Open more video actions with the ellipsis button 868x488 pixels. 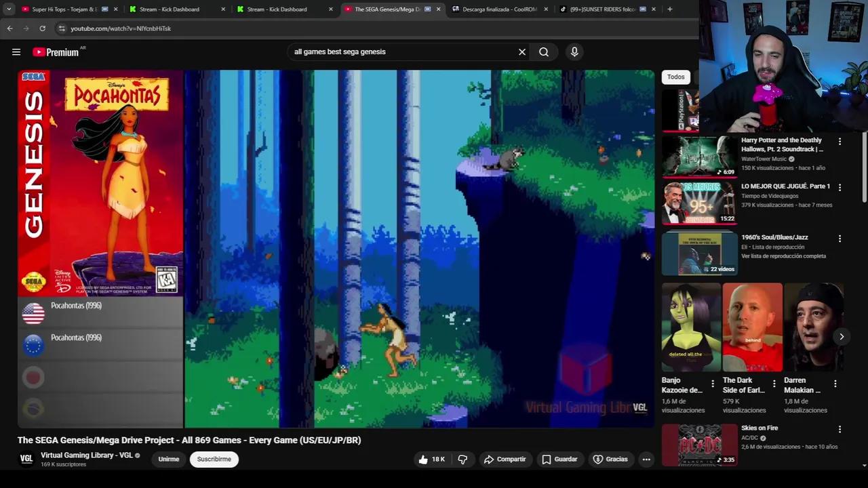click(646, 459)
